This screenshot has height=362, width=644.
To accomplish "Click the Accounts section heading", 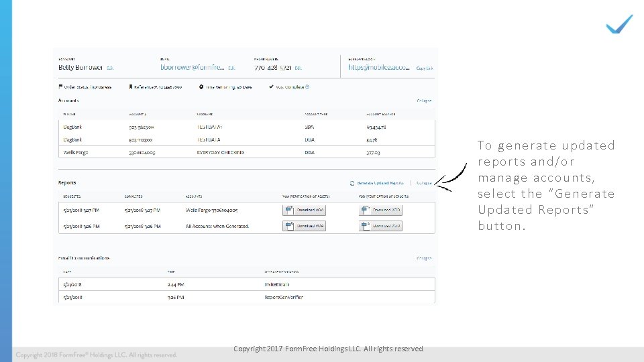I will coord(68,100).
